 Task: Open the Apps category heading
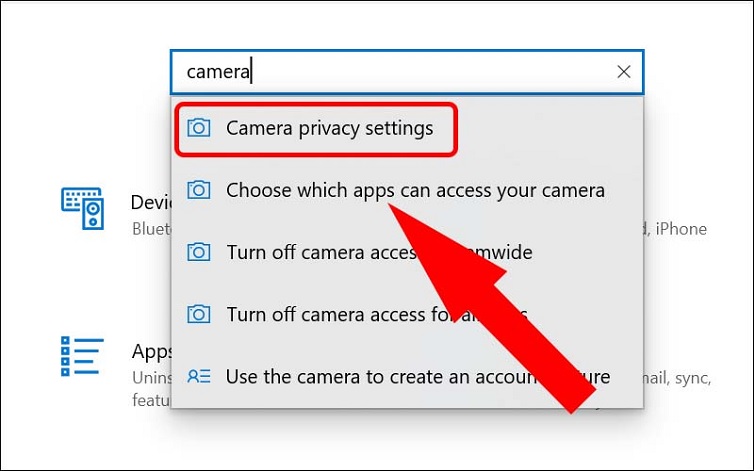click(152, 352)
